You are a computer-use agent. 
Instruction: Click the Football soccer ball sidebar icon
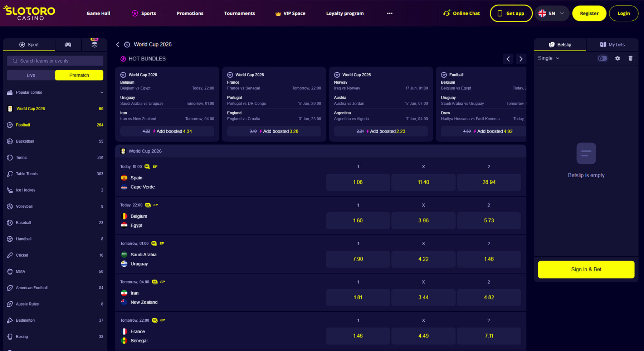[10, 125]
